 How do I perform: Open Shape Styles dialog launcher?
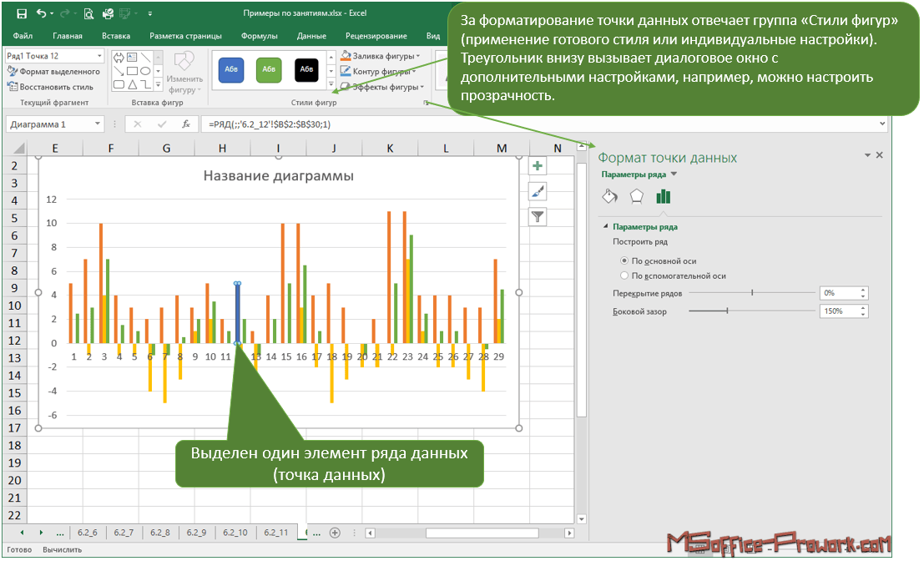click(x=426, y=103)
